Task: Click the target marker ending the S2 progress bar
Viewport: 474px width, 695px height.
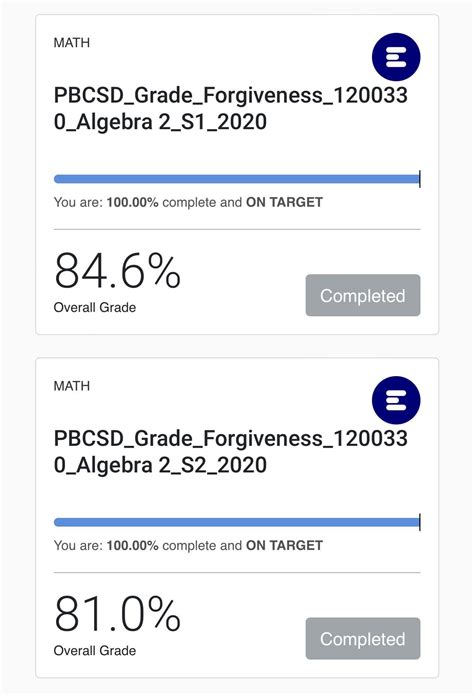Action: pos(419,522)
